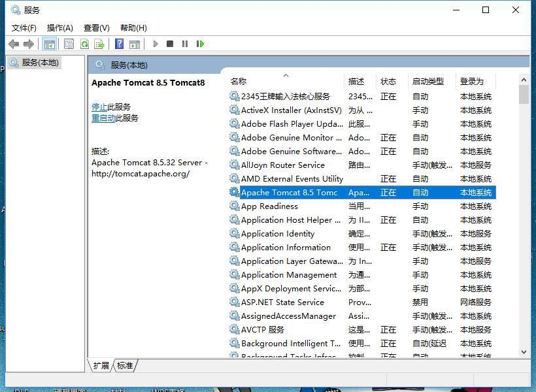Click gear icon of 2345王牌输入法核心服务

(234, 97)
